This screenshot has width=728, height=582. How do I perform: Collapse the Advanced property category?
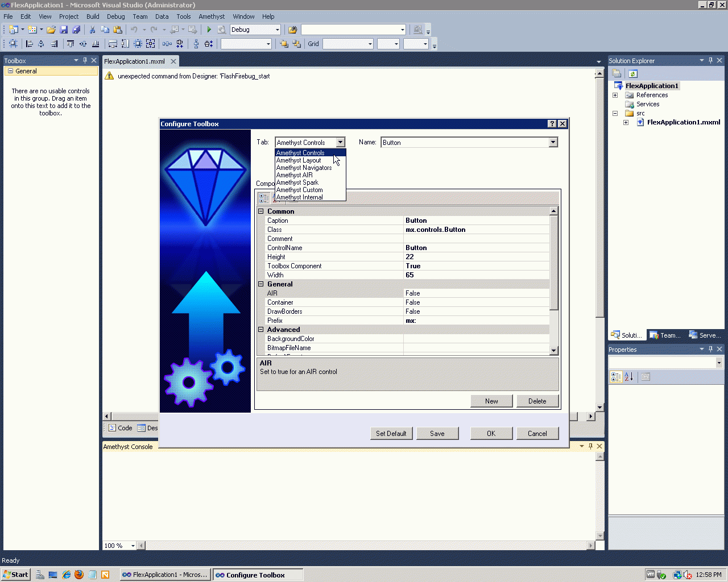click(x=261, y=329)
